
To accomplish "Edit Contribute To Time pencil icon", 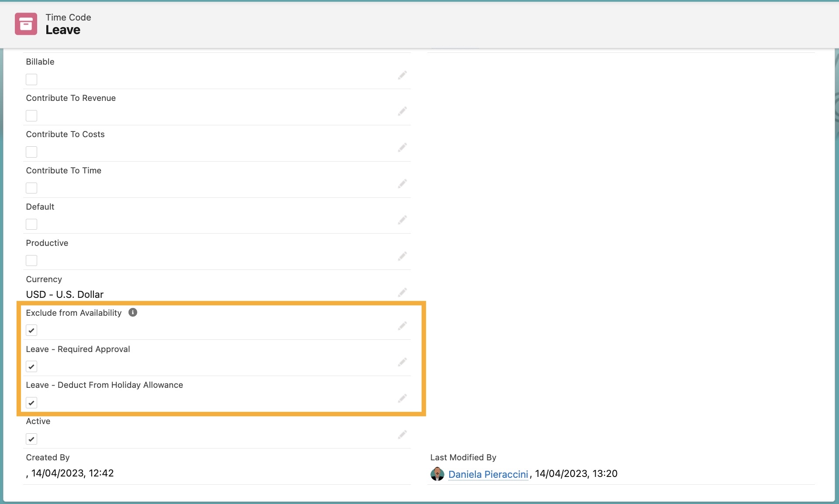I will 402,184.
